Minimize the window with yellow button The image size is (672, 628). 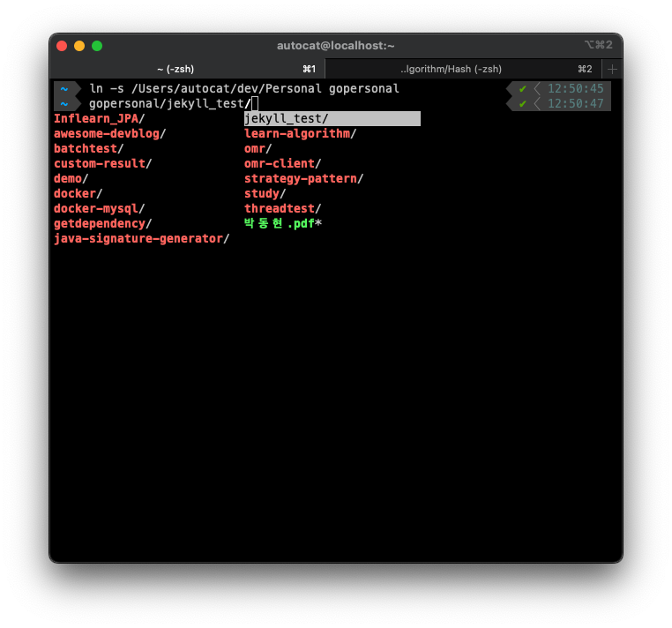point(79,46)
